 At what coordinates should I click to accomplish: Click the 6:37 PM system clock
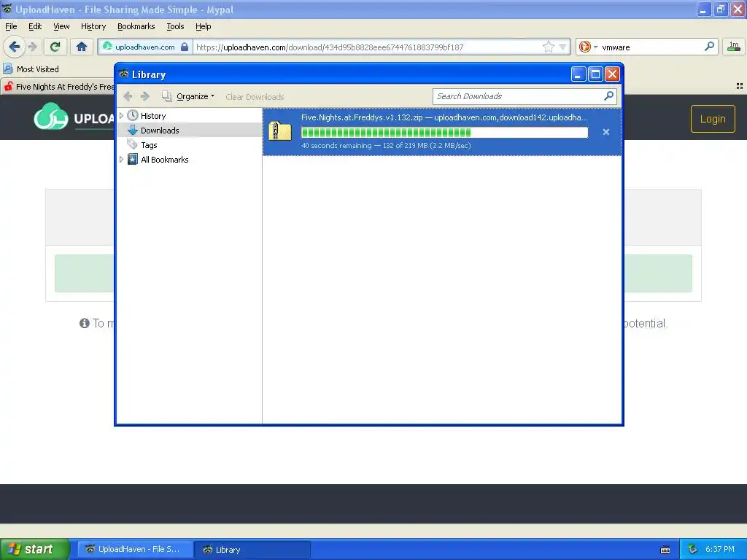[719, 549]
